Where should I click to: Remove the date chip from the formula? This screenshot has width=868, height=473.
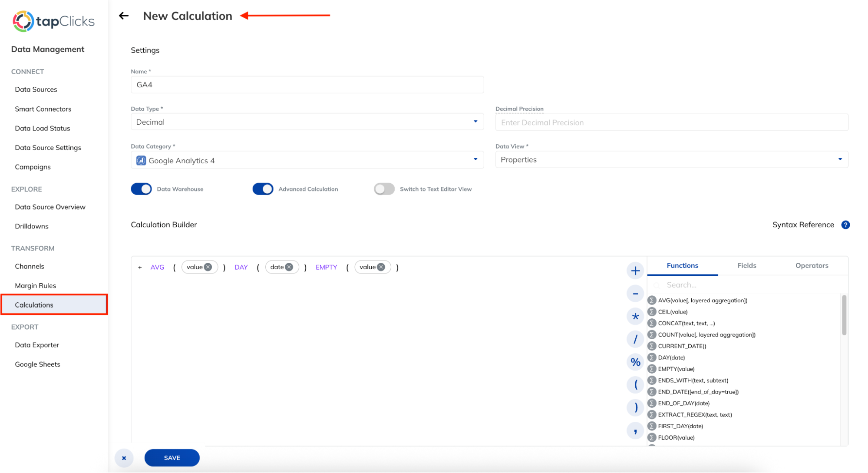point(290,267)
